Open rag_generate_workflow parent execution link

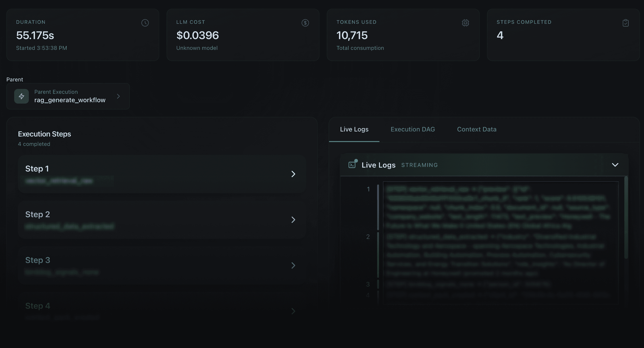[x=70, y=100]
